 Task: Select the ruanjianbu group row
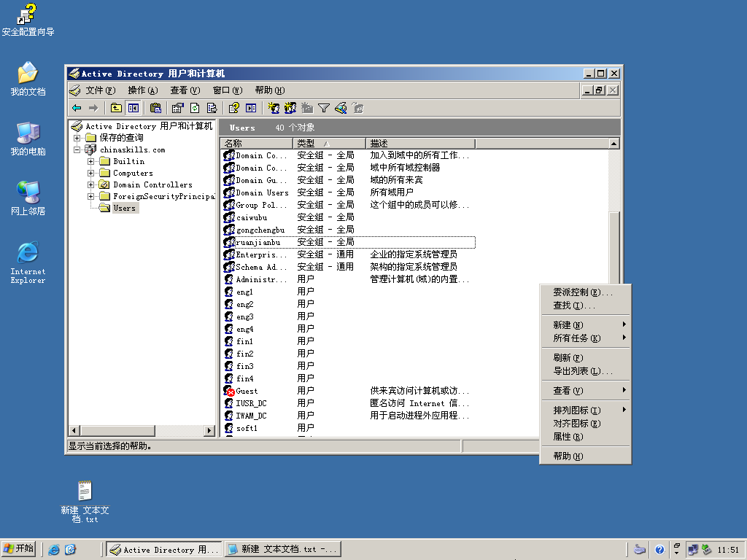(348, 242)
